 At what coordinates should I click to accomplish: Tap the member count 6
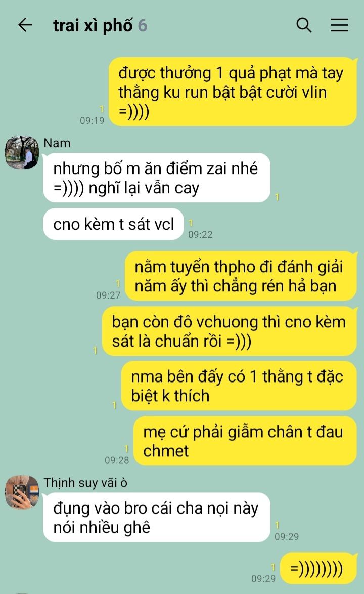(x=142, y=26)
